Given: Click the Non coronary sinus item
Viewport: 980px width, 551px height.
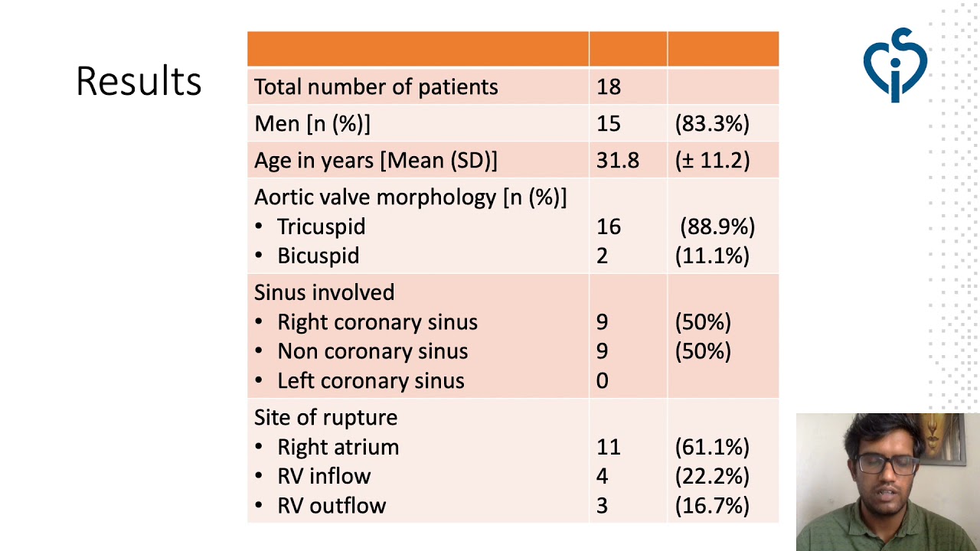Looking at the screenshot, I should tap(372, 351).
